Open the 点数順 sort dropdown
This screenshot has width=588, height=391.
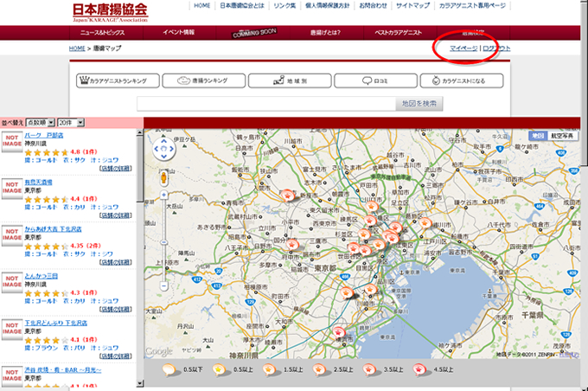click(x=40, y=123)
